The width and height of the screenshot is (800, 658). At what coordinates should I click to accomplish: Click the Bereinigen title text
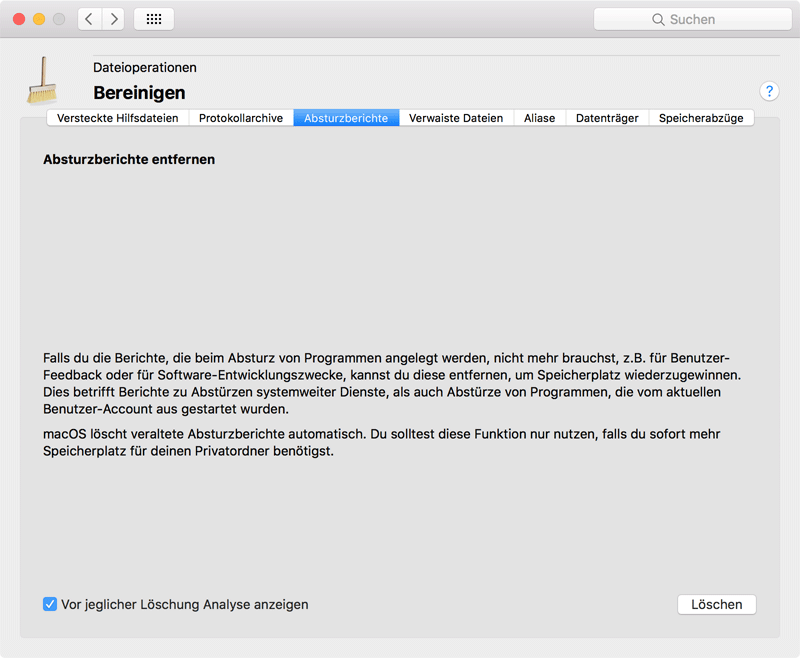pos(139,93)
